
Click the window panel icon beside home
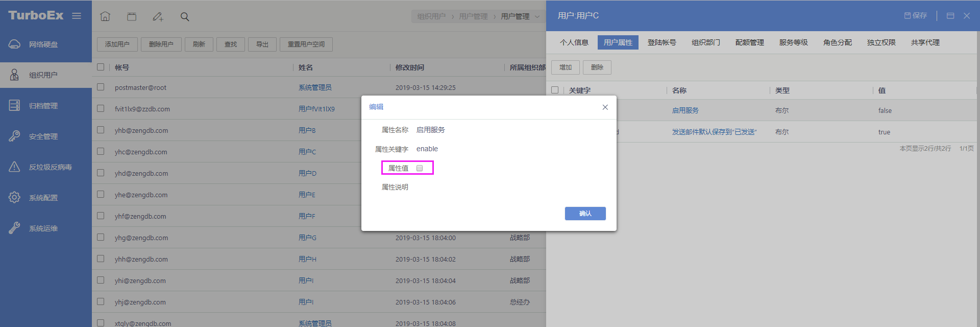[x=132, y=17]
